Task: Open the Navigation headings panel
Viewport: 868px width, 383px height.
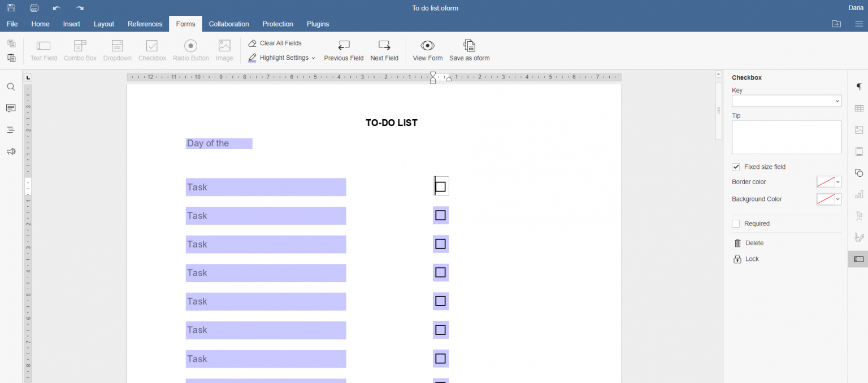Action: (11, 129)
